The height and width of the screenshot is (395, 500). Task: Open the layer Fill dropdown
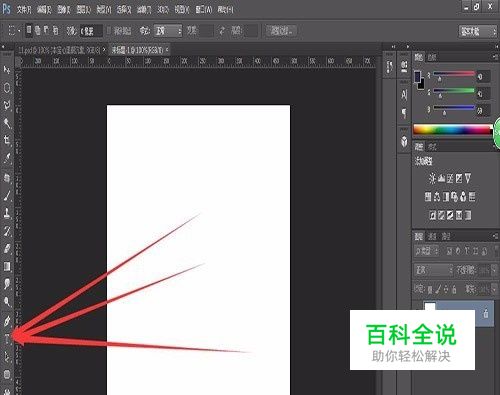tap(494, 289)
